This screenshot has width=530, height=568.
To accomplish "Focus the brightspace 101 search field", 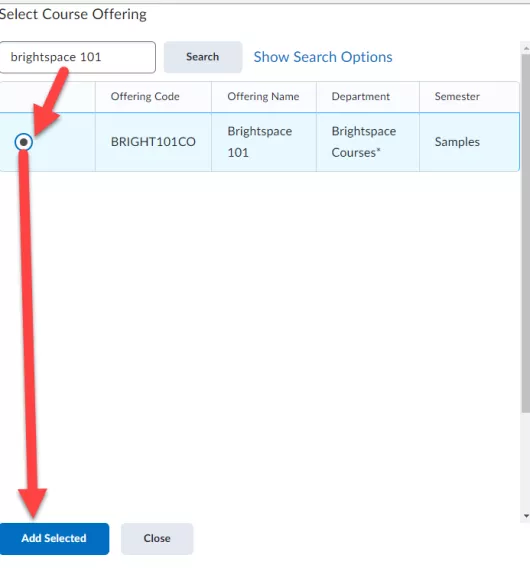I will tap(78, 57).
